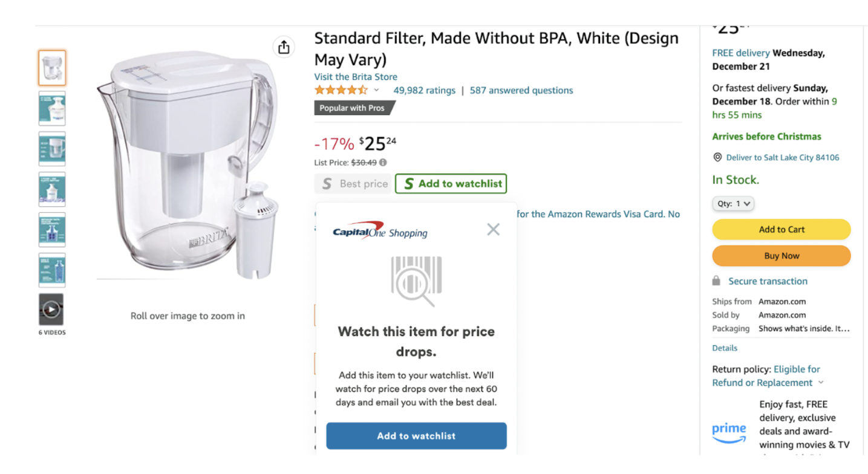Expand the return policy chevron
Viewport: 868px width, 474px height.
[x=821, y=382]
